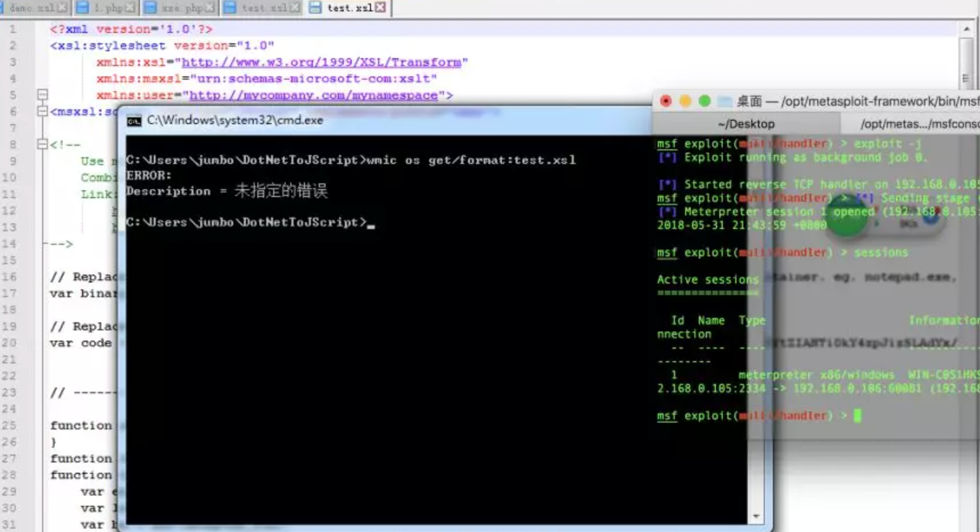Click the file icon on the exe.php tab
The width and height of the screenshot is (980, 532).
150,7
